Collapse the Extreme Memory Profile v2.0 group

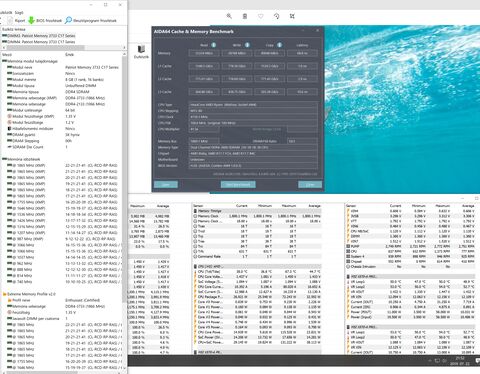pos(29,294)
